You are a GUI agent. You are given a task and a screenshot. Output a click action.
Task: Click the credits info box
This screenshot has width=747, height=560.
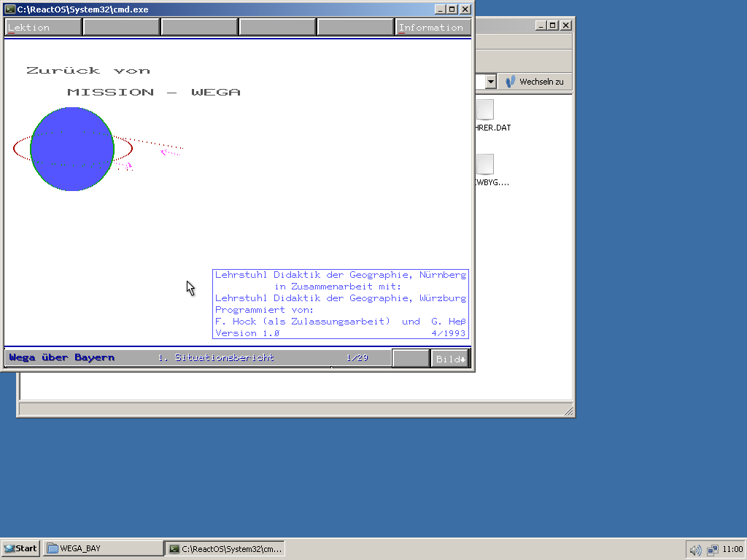pos(341,304)
